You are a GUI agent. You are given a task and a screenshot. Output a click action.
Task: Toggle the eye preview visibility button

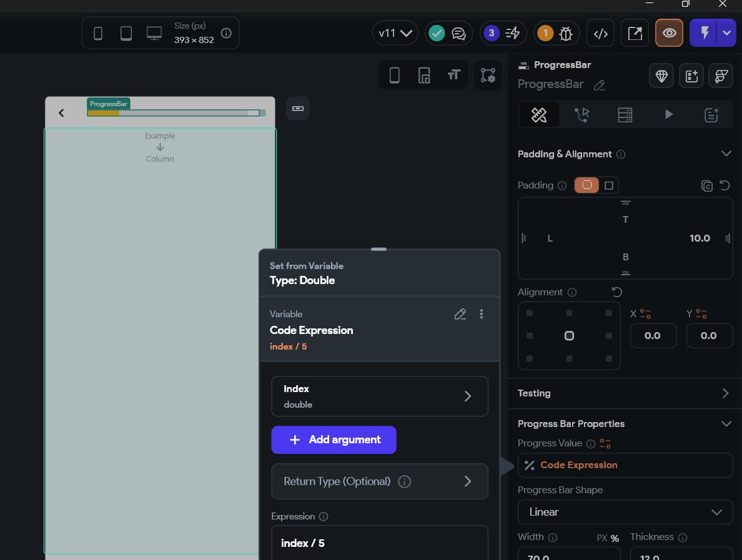click(x=669, y=33)
